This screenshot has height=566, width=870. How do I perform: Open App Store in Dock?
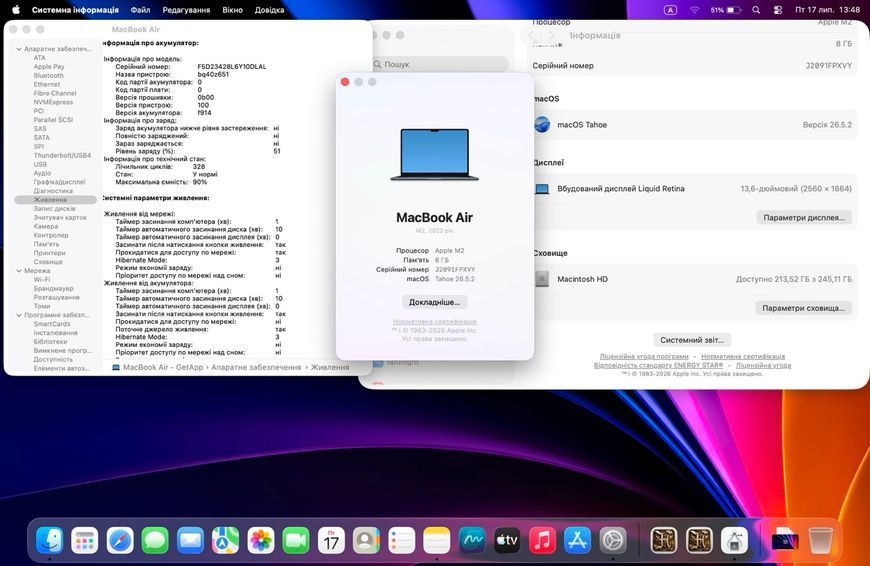[x=578, y=539]
